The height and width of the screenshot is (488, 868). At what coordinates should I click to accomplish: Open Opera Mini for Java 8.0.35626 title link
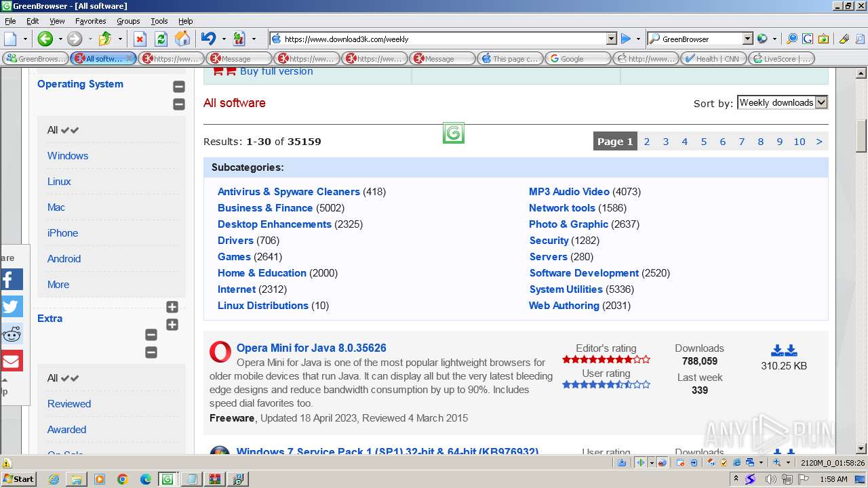tap(311, 348)
